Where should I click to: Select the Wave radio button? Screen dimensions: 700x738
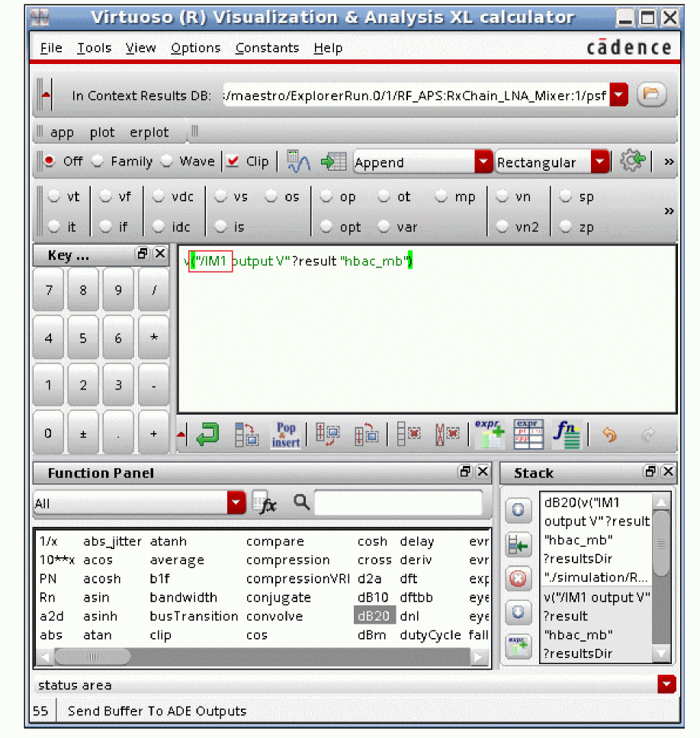[x=167, y=161]
